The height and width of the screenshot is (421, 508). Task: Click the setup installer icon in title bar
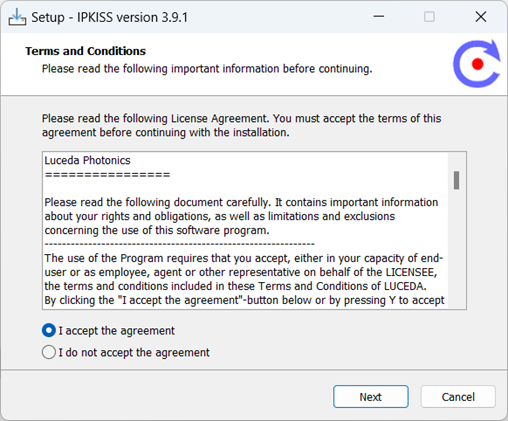(17, 17)
